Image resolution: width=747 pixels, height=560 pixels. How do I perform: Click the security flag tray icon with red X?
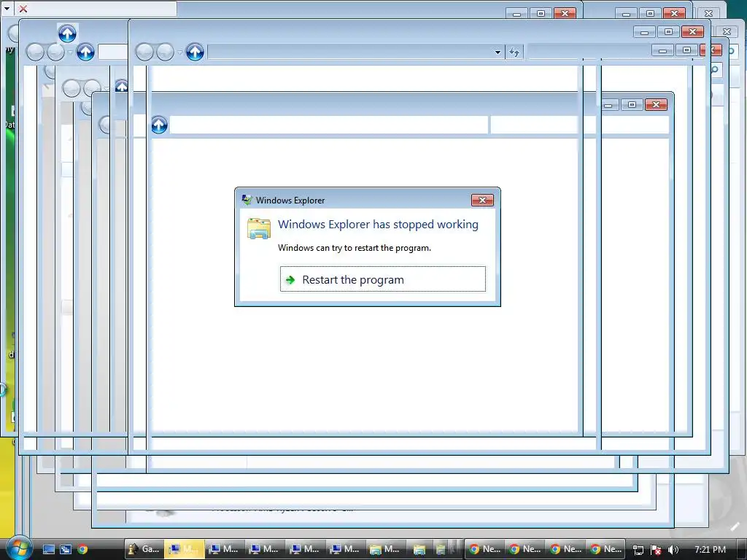(x=656, y=550)
